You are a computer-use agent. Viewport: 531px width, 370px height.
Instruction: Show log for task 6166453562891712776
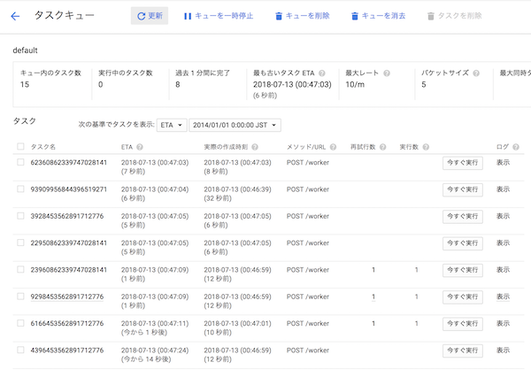[x=503, y=323]
